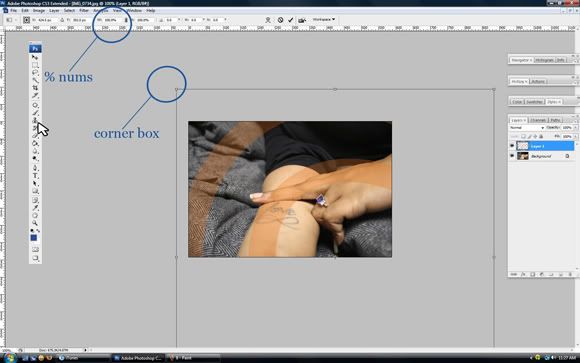
Task: Select the Brush tool
Action: [35, 113]
